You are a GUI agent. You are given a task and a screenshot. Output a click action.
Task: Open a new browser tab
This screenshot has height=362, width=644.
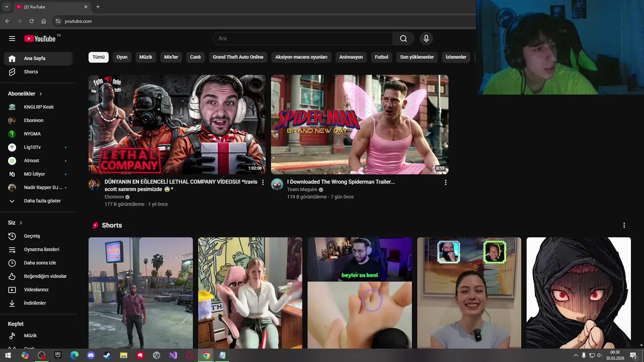(x=98, y=7)
